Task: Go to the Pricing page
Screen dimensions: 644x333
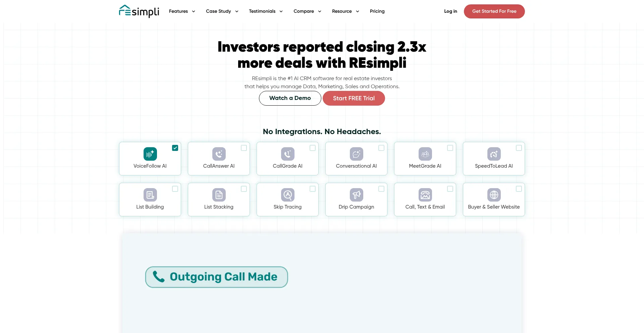Action: [x=377, y=11]
